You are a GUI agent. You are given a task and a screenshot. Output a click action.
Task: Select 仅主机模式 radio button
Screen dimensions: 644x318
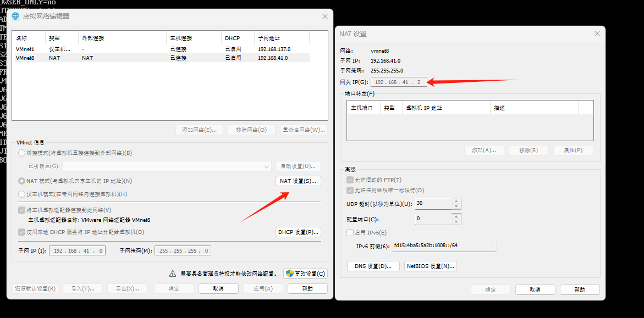point(21,194)
